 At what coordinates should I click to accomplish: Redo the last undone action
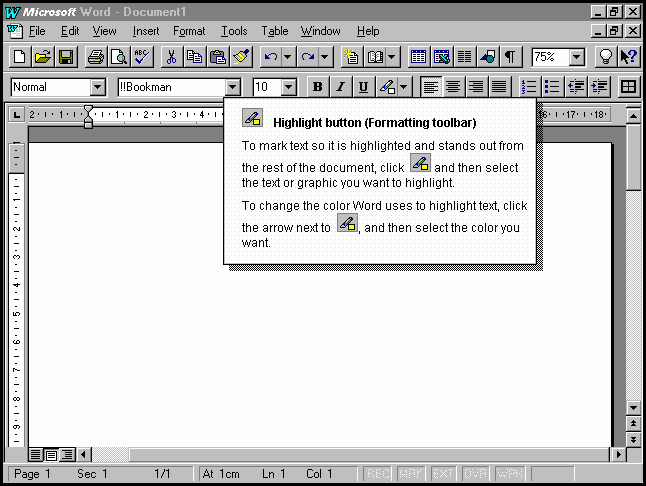(x=308, y=56)
